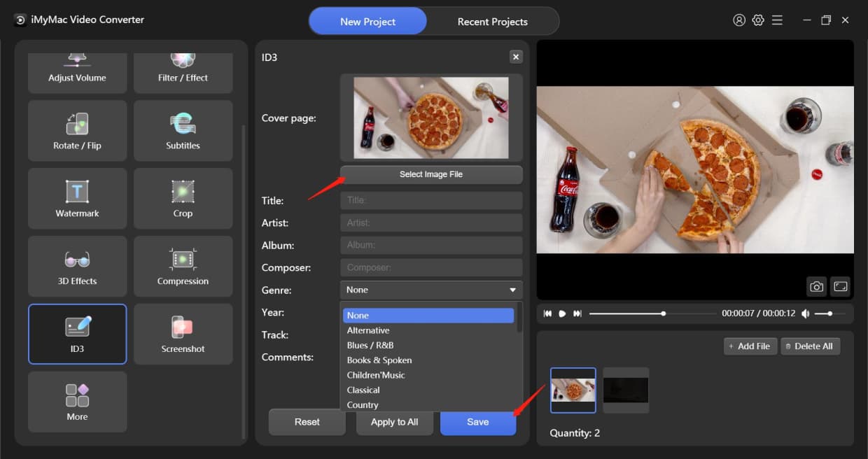Choose Country genre option

(x=428, y=404)
